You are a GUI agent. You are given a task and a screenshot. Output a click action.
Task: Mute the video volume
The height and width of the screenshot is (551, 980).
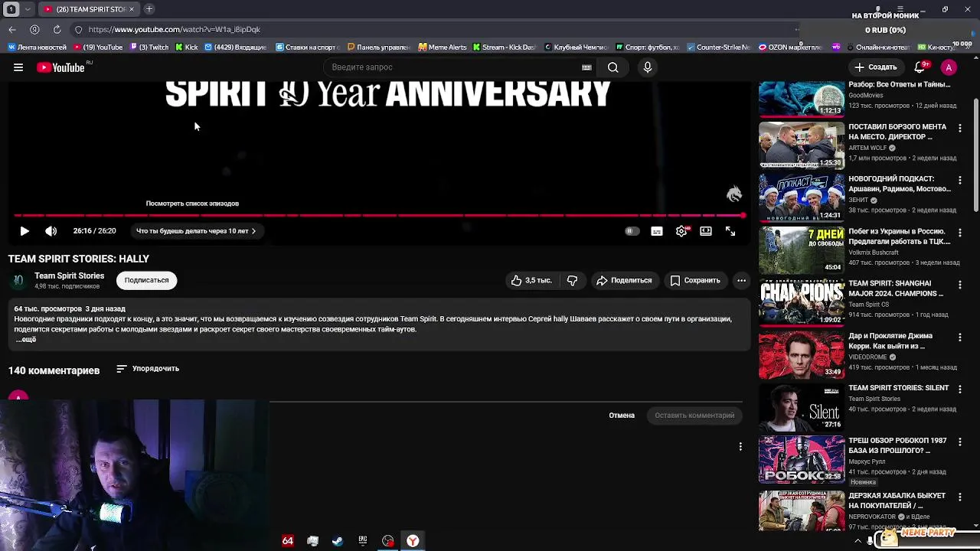click(x=51, y=231)
